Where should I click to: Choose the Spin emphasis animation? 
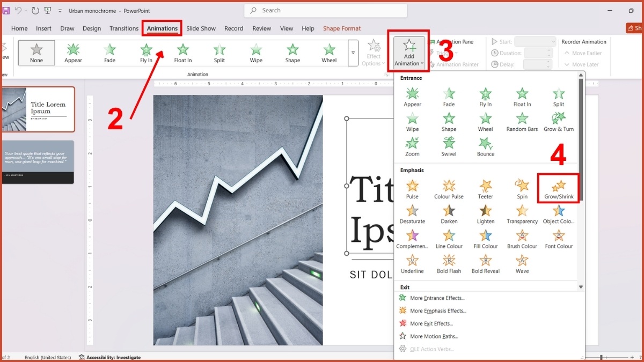522,189
